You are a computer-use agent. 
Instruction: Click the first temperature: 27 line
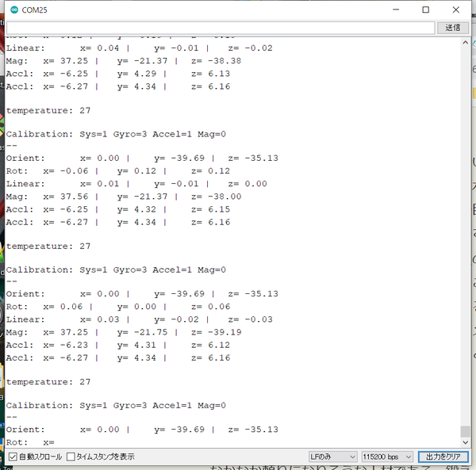tap(48, 110)
